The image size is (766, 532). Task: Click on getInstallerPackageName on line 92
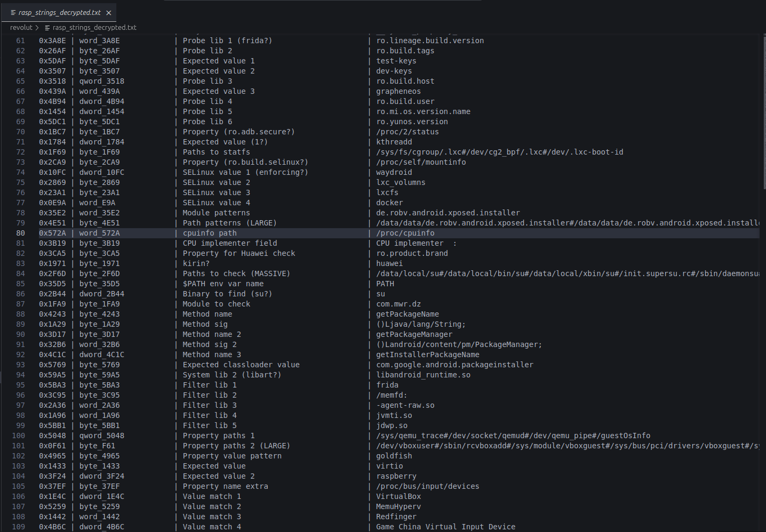428,354
